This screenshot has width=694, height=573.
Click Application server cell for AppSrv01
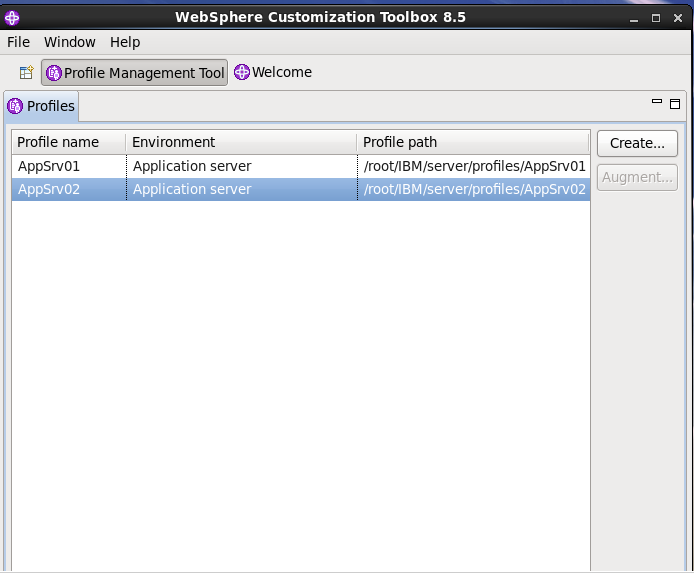coord(242,166)
